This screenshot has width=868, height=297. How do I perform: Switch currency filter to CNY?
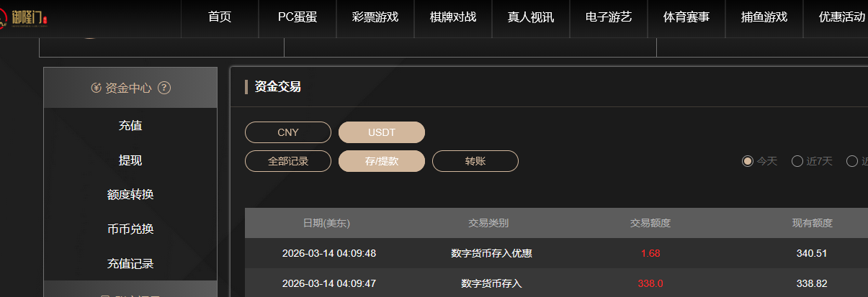click(288, 132)
